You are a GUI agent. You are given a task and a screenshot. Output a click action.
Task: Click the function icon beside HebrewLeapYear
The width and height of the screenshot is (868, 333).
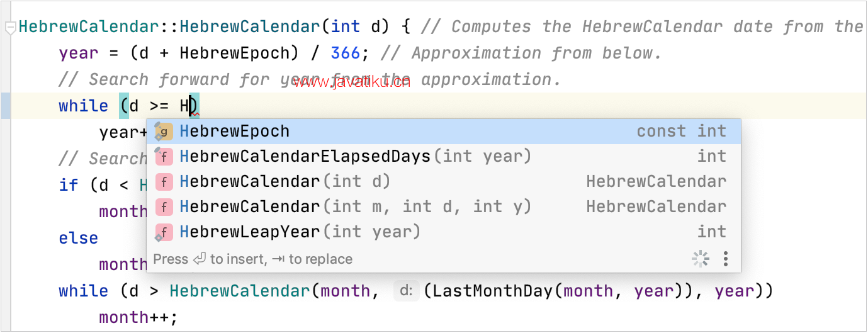coord(164,232)
